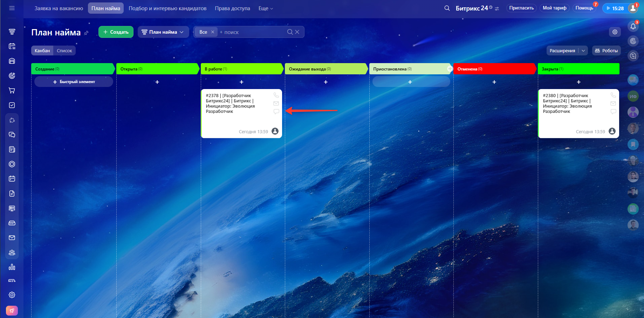Add an item in the Отменена column

494,82
